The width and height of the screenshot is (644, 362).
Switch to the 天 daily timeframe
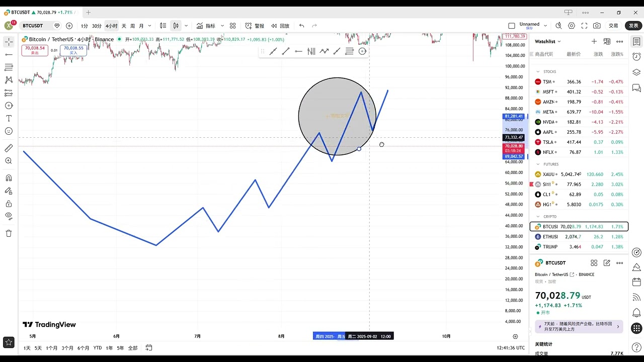124,26
